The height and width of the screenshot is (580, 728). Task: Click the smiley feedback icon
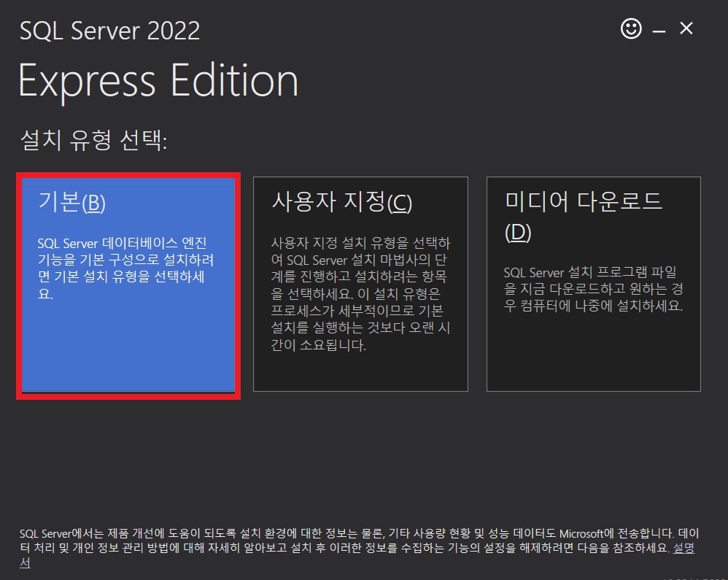pos(632,28)
